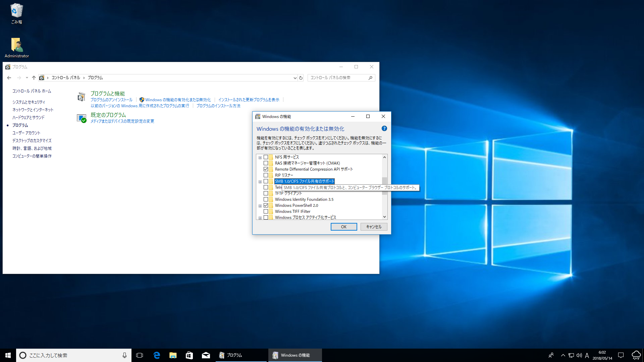Click the refresh icon in address bar
The image size is (644, 362).
301,78
